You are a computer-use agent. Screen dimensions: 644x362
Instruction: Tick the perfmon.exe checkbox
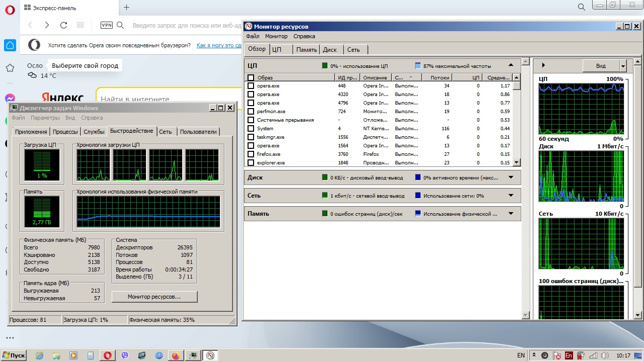click(x=251, y=112)
